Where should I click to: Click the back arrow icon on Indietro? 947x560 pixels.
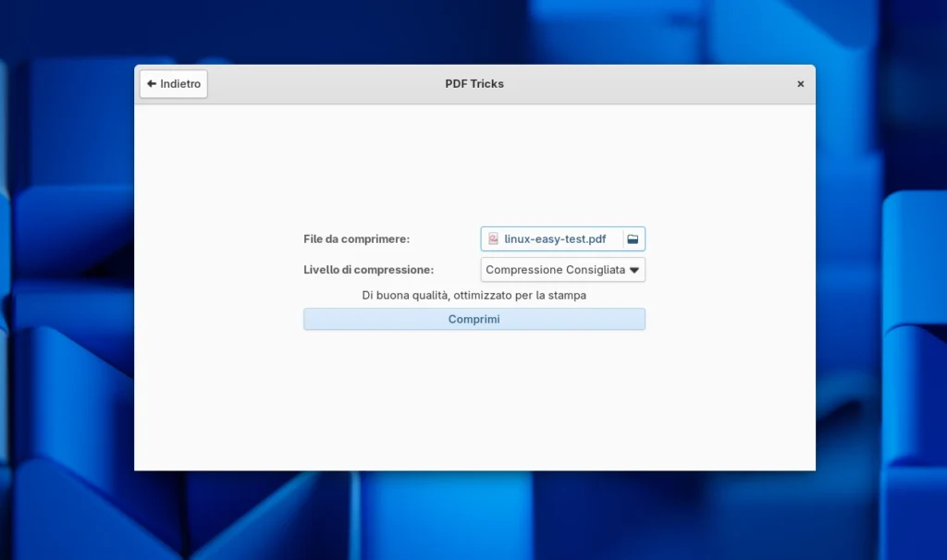coord(152,83)
